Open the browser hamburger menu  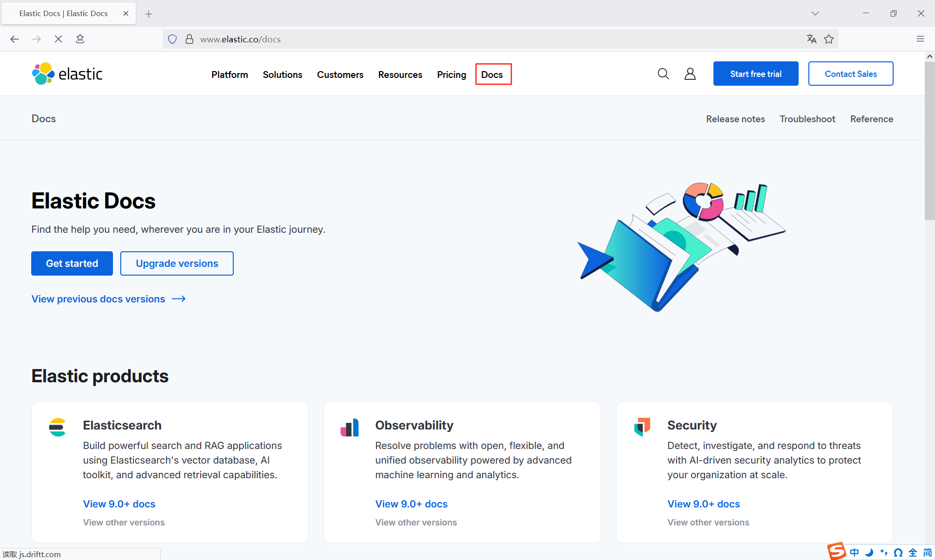pos(920,39)
